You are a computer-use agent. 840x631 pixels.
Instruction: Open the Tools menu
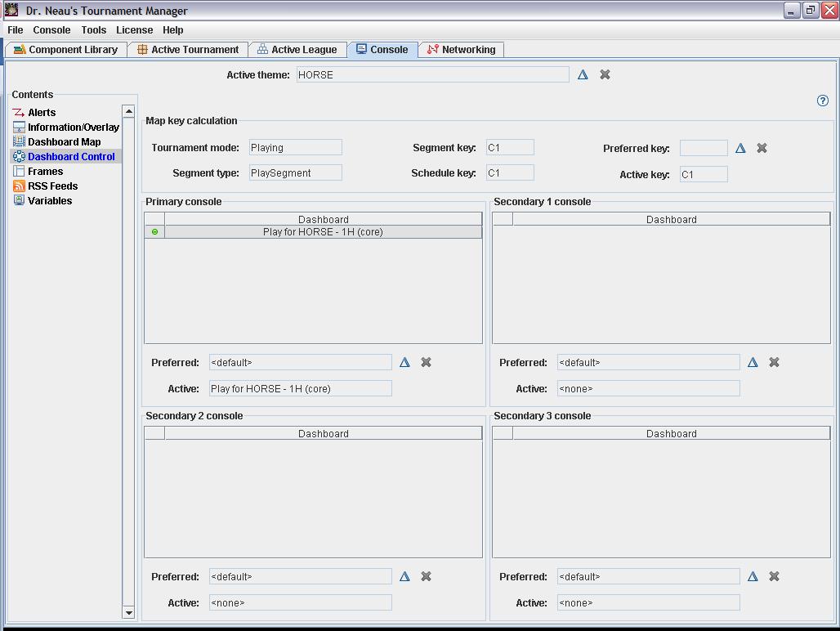(x=94, y=30)
